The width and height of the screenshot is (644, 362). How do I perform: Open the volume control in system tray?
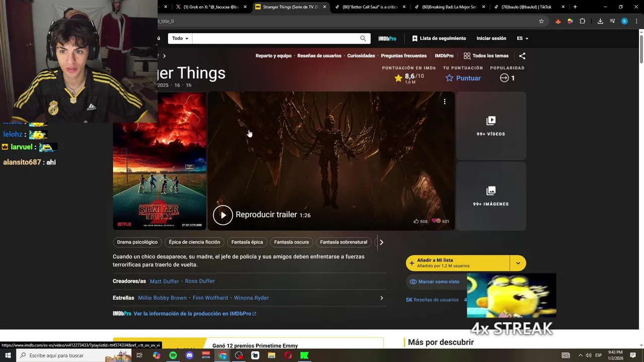click(x=589, y=355)
